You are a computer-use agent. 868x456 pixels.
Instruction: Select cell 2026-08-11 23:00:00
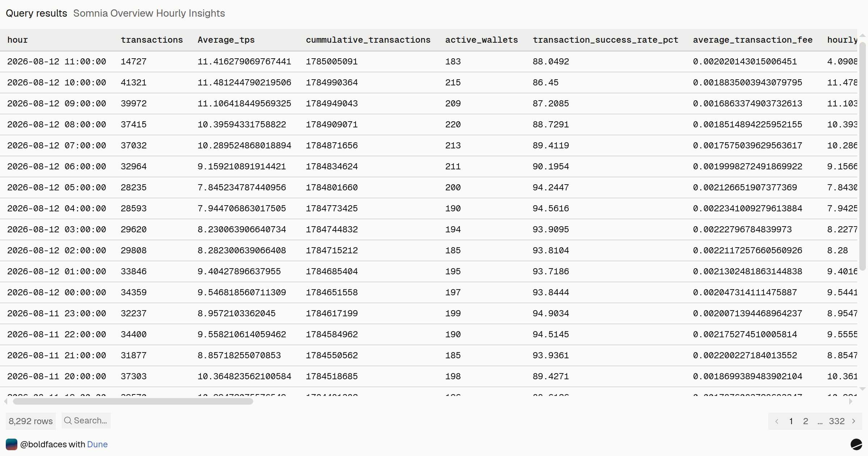click(x=57, y=313)
